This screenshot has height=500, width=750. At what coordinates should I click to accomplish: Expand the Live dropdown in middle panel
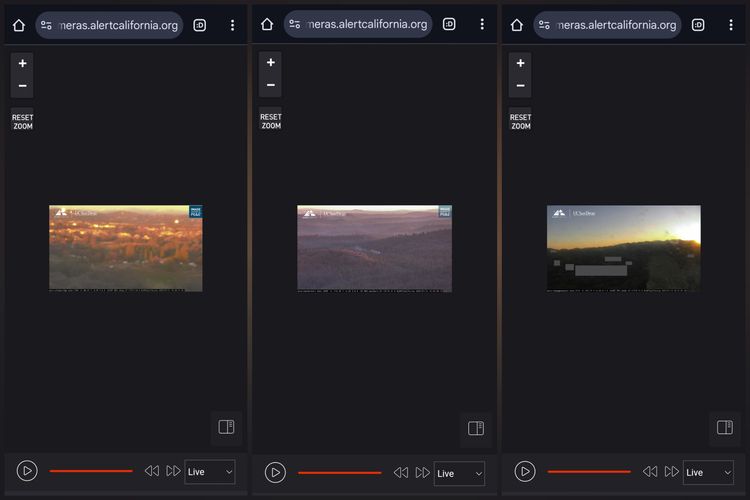(x=459, y=473)
